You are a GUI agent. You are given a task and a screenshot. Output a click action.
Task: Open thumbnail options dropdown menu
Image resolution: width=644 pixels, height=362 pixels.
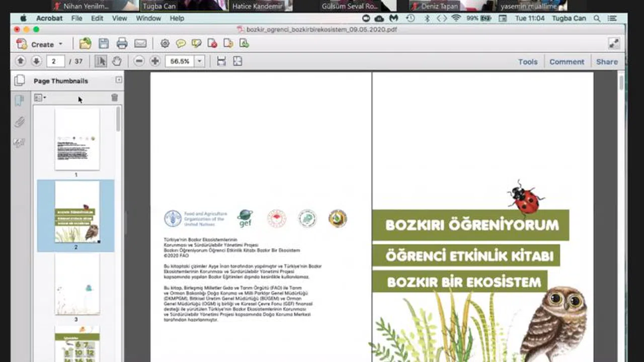[x=39, y=98]
